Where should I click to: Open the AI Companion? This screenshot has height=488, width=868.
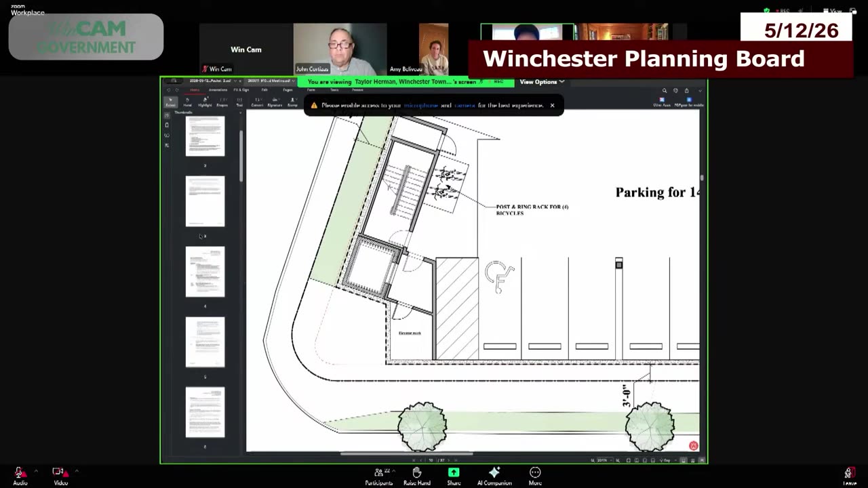(494, 476)
